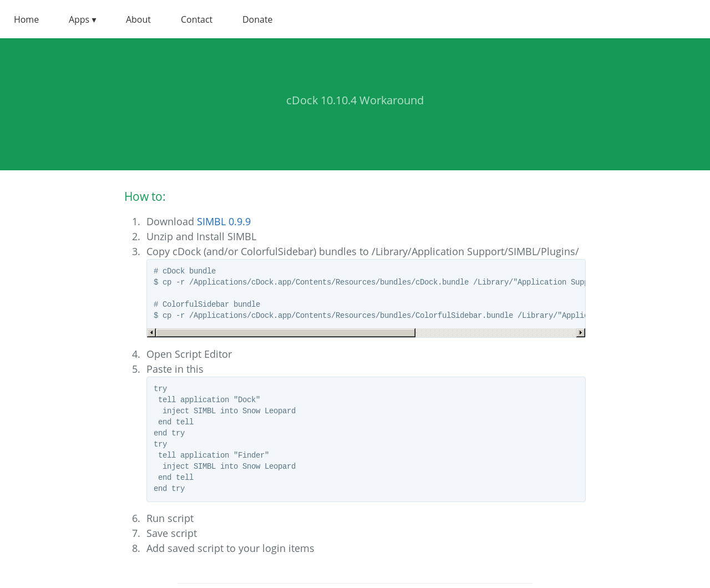Click the 'tell application "Dock"' line
Viewport: 710px width, 588px height.
coord(209,400)
